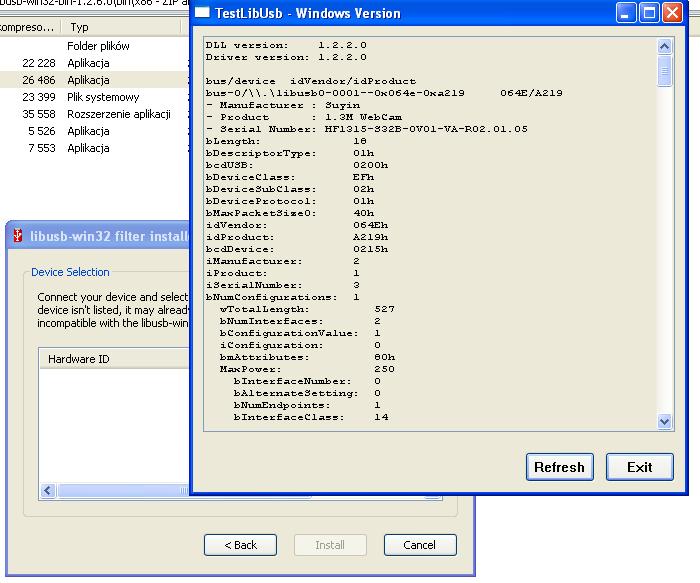Click the DLL version line in output

pos(286,45)
